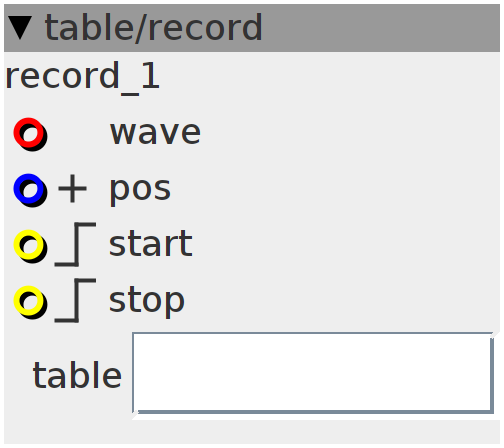Viewport: 504px width, 448px height.
Task: Click the empty gray header bar area
Action: [x=380, y=28]
